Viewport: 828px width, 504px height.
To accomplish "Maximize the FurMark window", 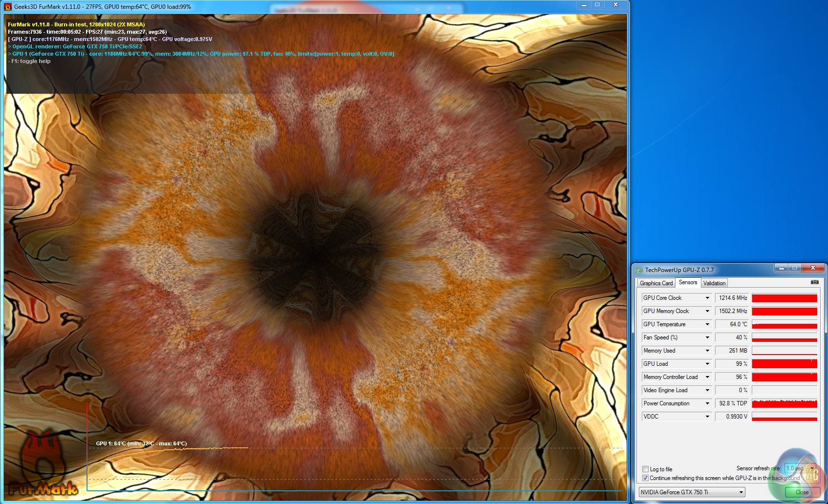I will 597,5.
